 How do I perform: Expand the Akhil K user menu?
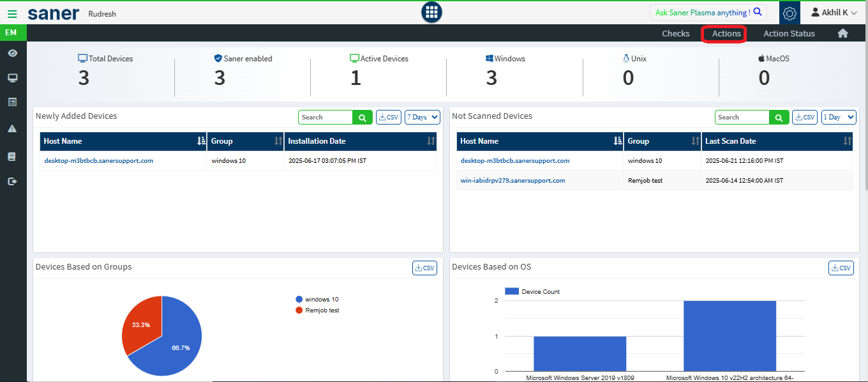coord(834,12)
